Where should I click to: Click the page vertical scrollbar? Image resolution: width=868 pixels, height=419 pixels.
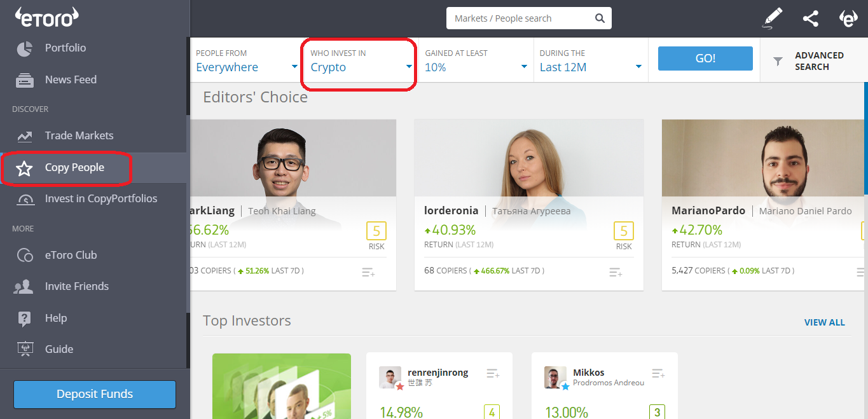coord(865,139)
